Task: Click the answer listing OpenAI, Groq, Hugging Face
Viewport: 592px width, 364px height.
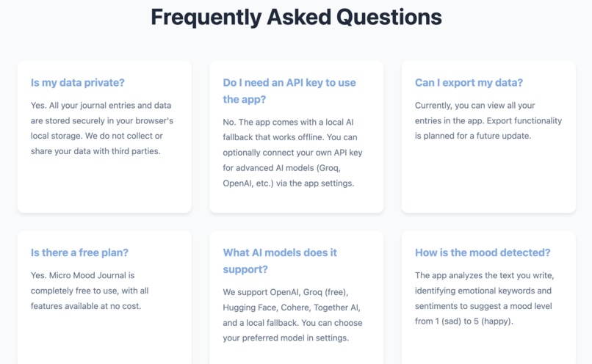Action: pyautogui.click(x=292, y=315)
